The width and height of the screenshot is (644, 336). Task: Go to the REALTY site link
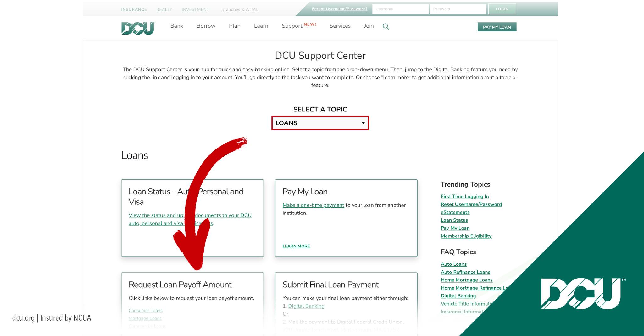(x=164, y=9)
